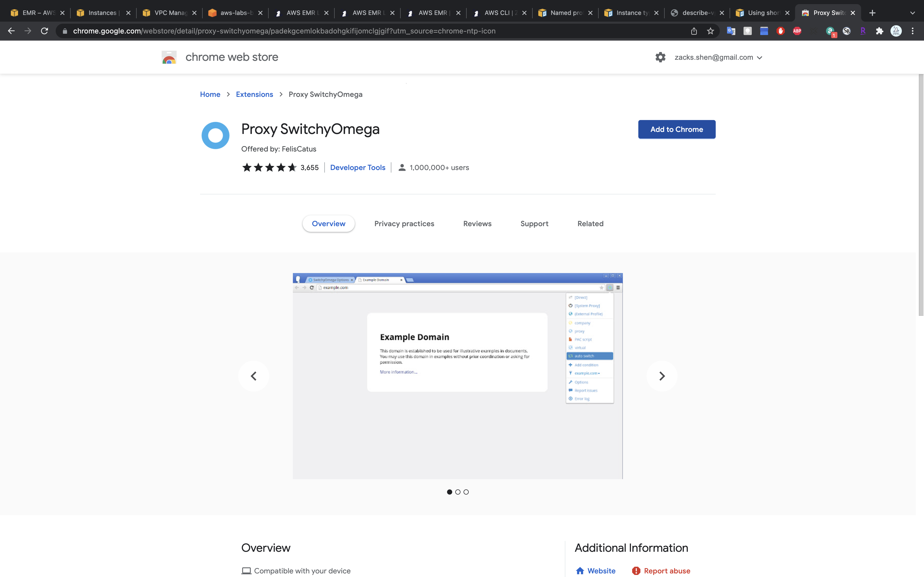Screen dimensions: 924x577
Task: Open the Privacy practices tab
Action: pyautogui.click(x=404, y=224)
